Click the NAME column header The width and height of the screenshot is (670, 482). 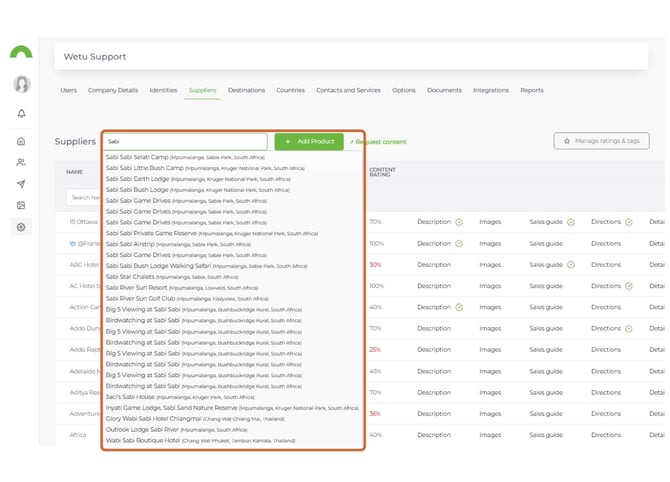click(x=74, y=172)
